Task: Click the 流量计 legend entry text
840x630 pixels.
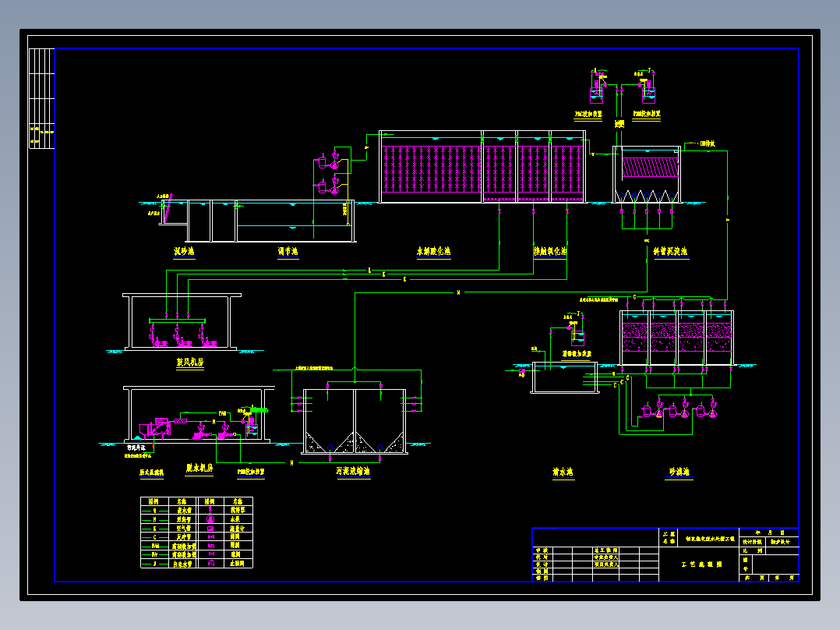Action: point(237,528)
